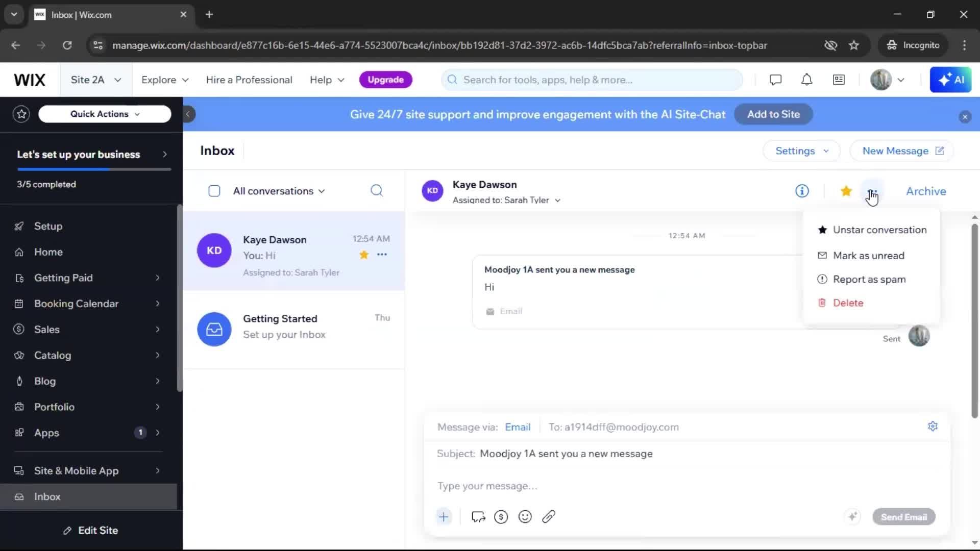The width and height of the screenshot is (980, 551).
Task: Change assignee via Assigned to: Sarah Tyler
Action: 506,201
